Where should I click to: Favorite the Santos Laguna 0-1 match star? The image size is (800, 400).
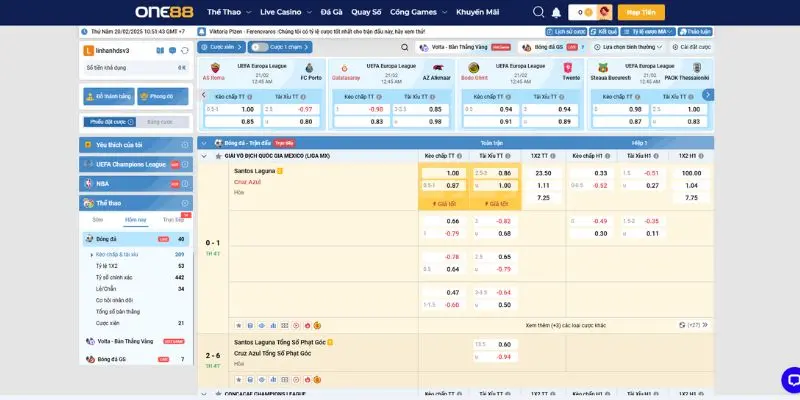(238, 325)
